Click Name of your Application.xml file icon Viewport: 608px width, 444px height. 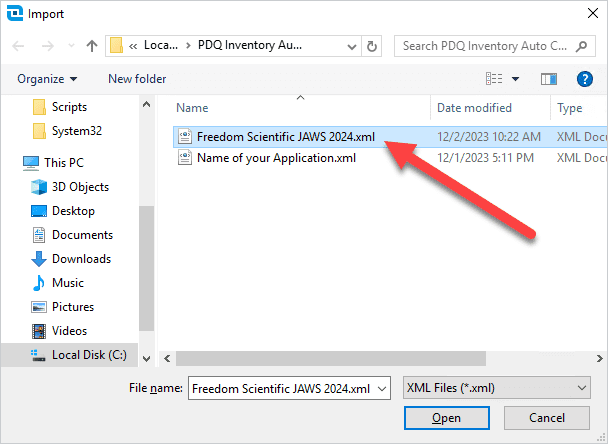[x=185, y=158]
